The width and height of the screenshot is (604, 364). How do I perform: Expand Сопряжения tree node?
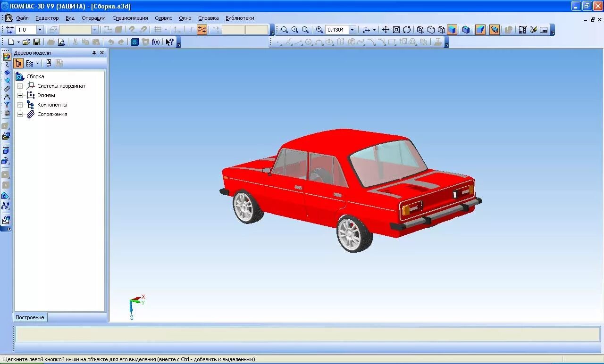[20, 114]
